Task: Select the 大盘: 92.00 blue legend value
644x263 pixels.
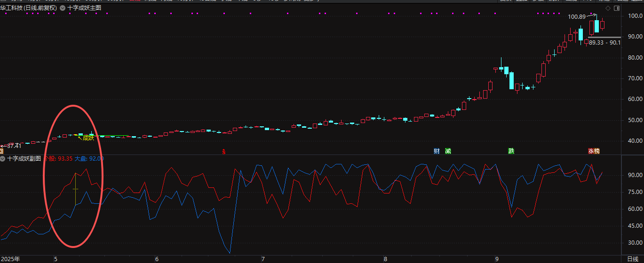Action: [89, 159]
